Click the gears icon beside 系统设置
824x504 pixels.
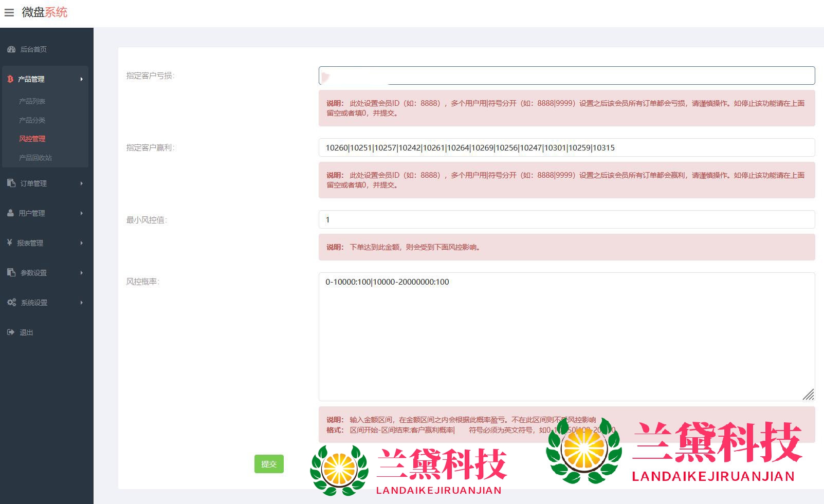point(11,303)
